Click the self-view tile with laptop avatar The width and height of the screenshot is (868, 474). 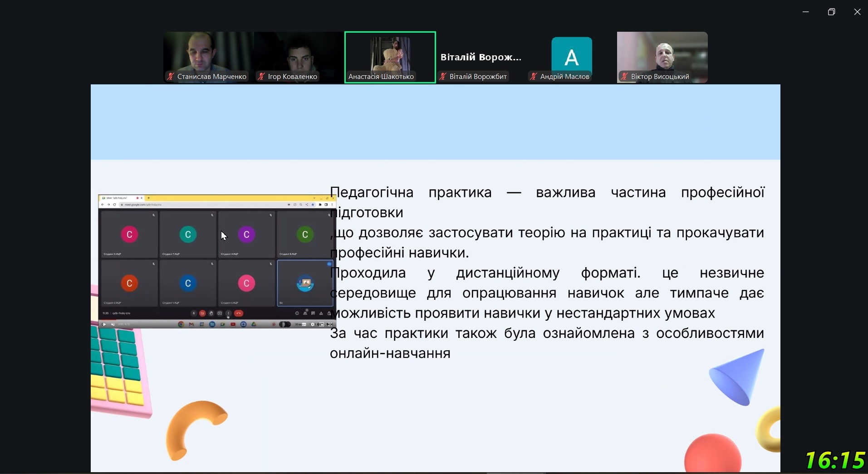tap(305, 283)
